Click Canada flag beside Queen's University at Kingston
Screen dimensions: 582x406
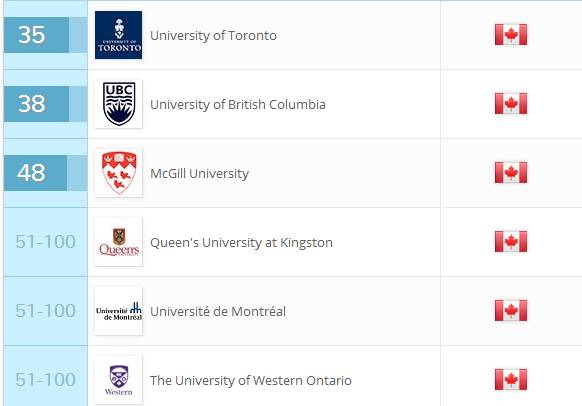point(511,242)
